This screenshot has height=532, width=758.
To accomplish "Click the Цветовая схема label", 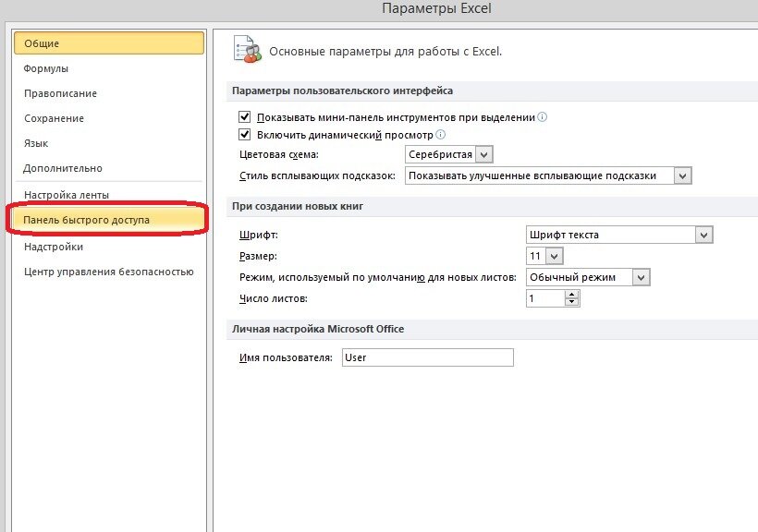I will coord(279,154).
